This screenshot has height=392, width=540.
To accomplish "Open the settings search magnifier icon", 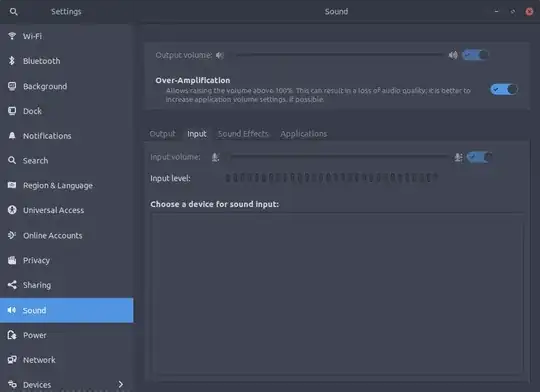I will [x=13, y=12].
